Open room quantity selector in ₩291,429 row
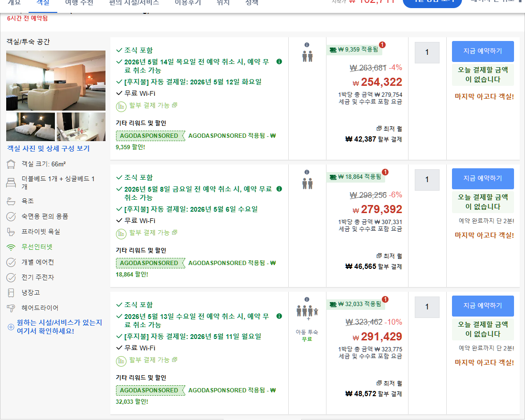The height and width of the screenshot is (420, 525). pyautogui.click(x=427, y=307)
